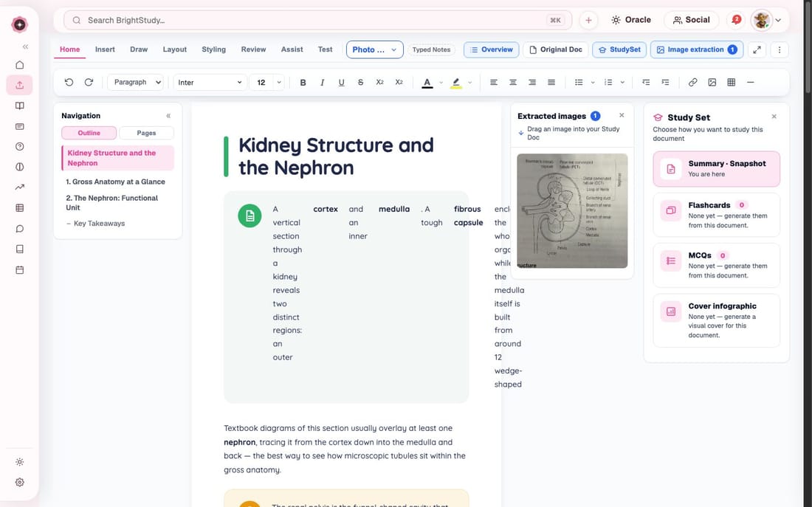Toggle light mode sun icon in sidebar
The image size is (812, 507).
click(20, 462)
